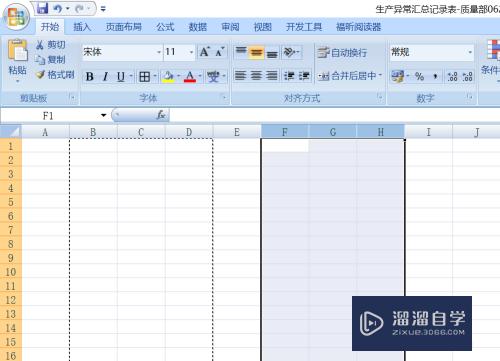
Task: Open the 页面布局 ribbon tab
Action: tap(124, 27)
